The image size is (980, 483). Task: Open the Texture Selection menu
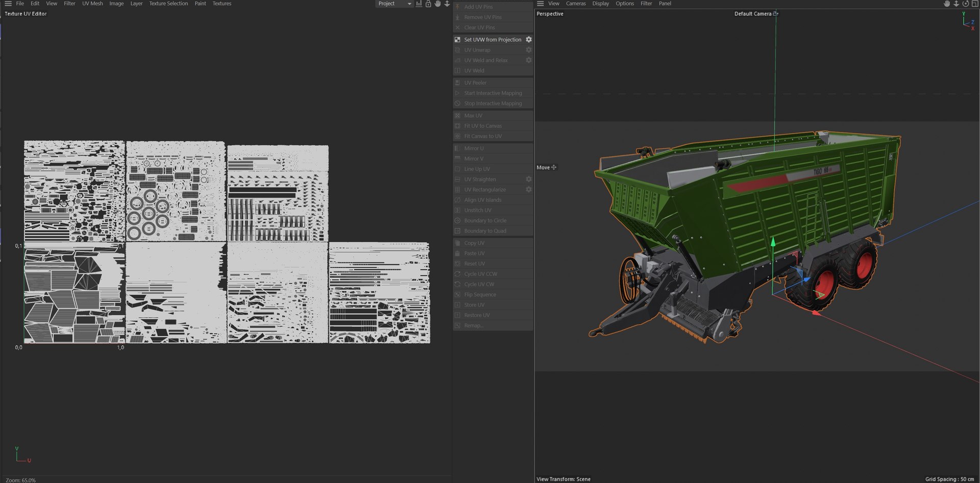[168, 4]
